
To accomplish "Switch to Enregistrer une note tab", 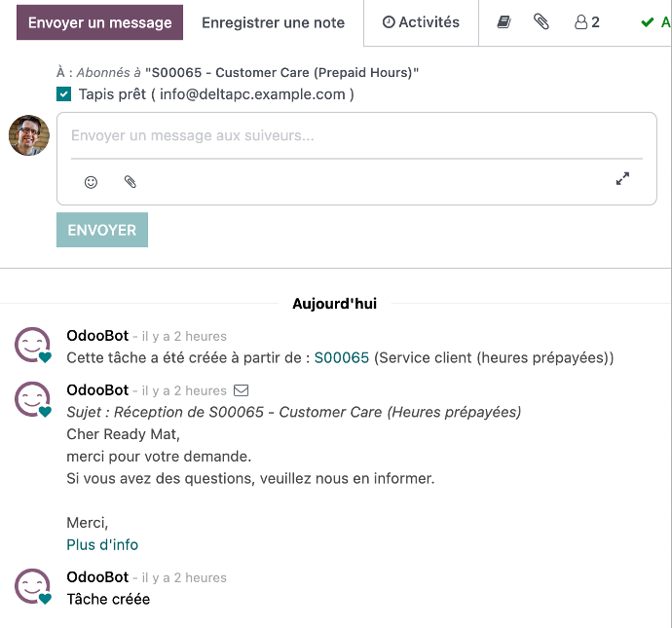I will pyautogui.click(x=273, y=22).
